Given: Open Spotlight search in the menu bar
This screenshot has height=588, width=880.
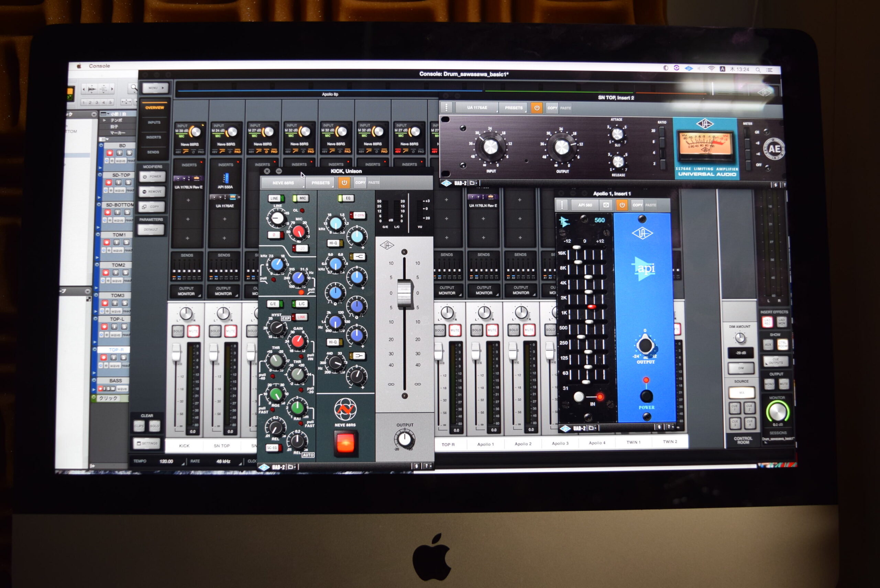Looking at the screenshot, I should point(758,70).
